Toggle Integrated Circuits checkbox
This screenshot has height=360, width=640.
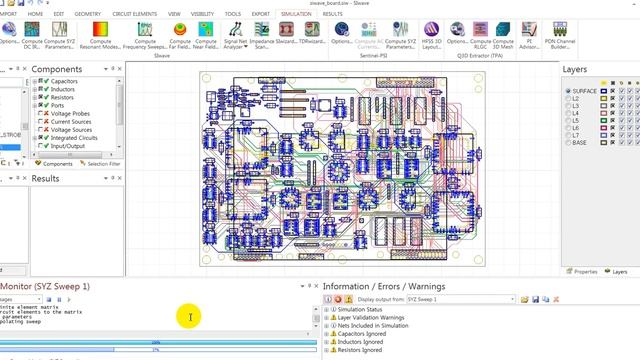coord(41,138)
